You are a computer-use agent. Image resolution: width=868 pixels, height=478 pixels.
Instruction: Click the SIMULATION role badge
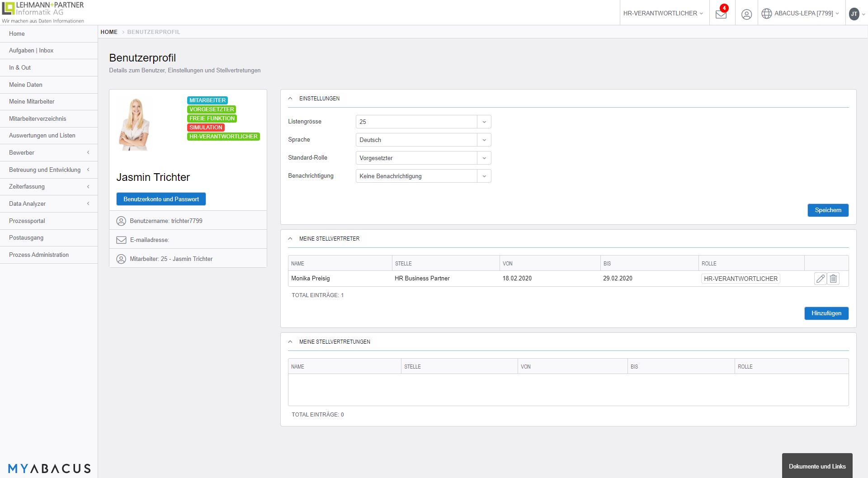(x=206, y=128)
